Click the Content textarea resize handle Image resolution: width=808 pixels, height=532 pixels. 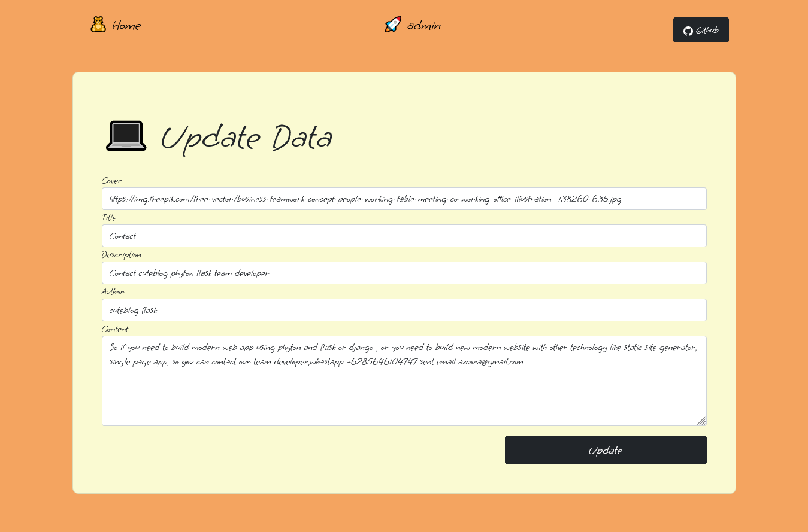pos(701,421)
